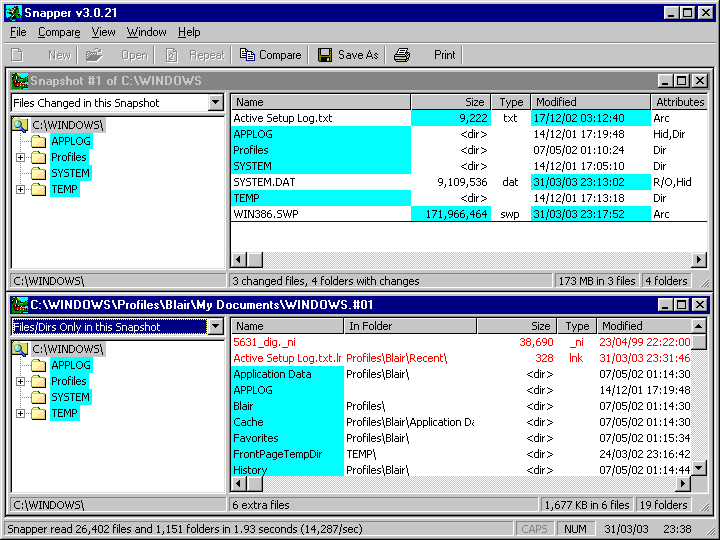Click top list scroll right arrow
This screenshot has width=720, height=540.
pos(699,260)
